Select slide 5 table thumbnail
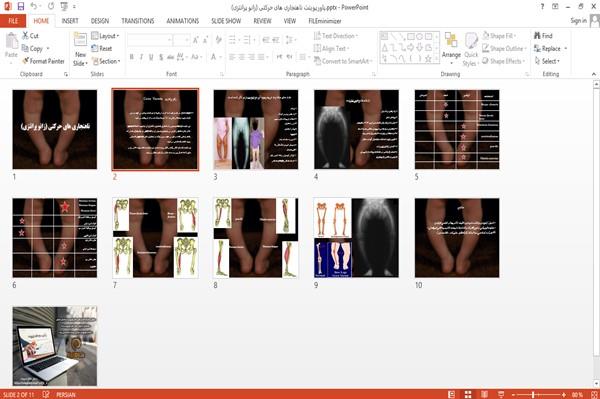The width and height of the screenshot is (600, 399). (x=457, y=129)
